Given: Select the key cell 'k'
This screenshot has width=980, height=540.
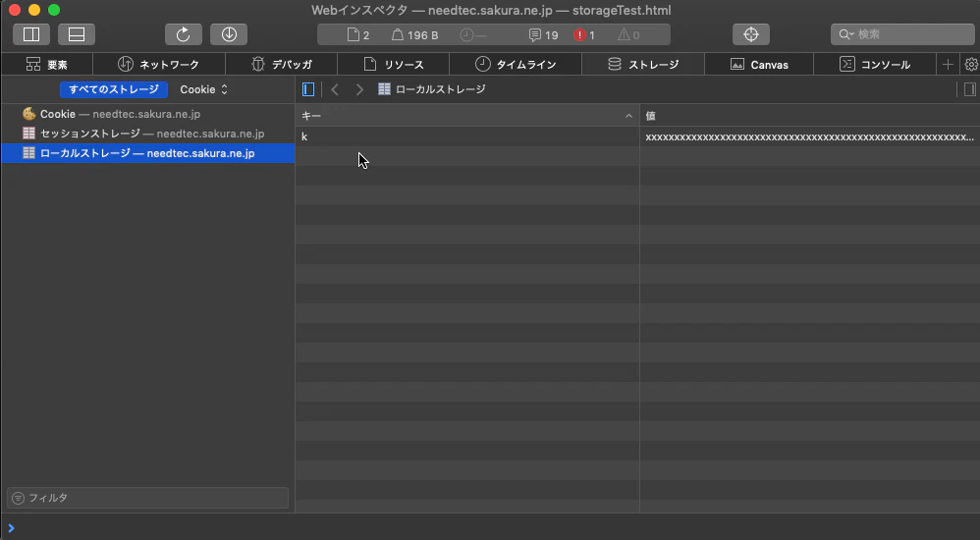Looking at the screenshot, I should pos(467,136).
